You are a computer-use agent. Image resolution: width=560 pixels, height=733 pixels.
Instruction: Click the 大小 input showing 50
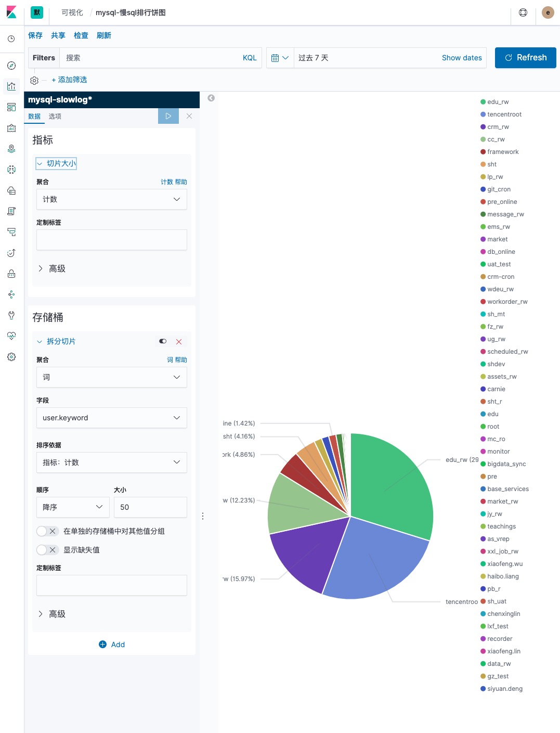click(150, 507)
